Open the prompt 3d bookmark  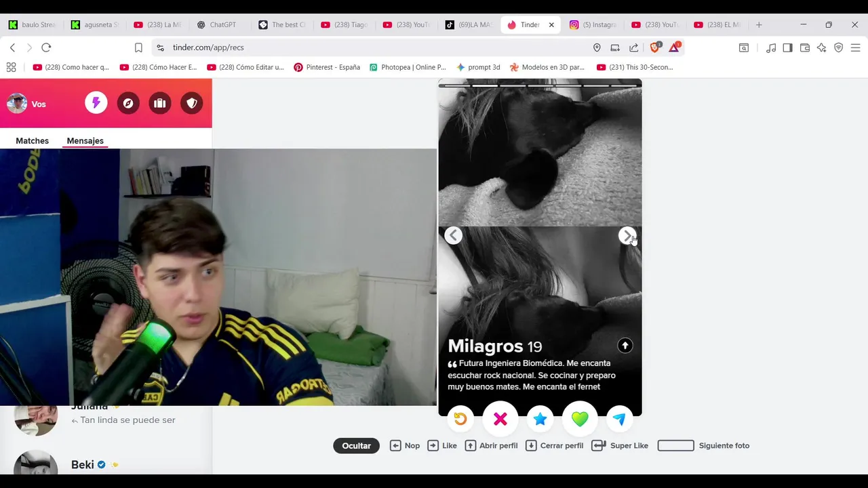click(478, 67)
